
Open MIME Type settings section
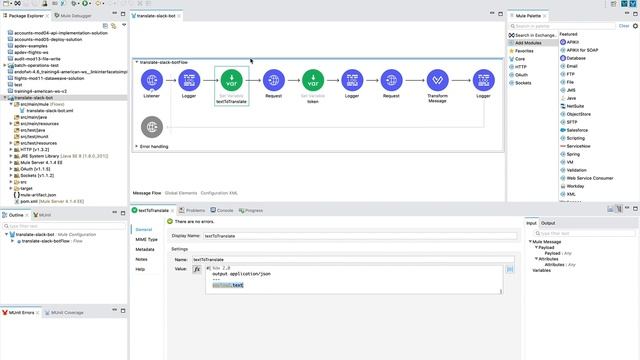[x=147, y=240]
